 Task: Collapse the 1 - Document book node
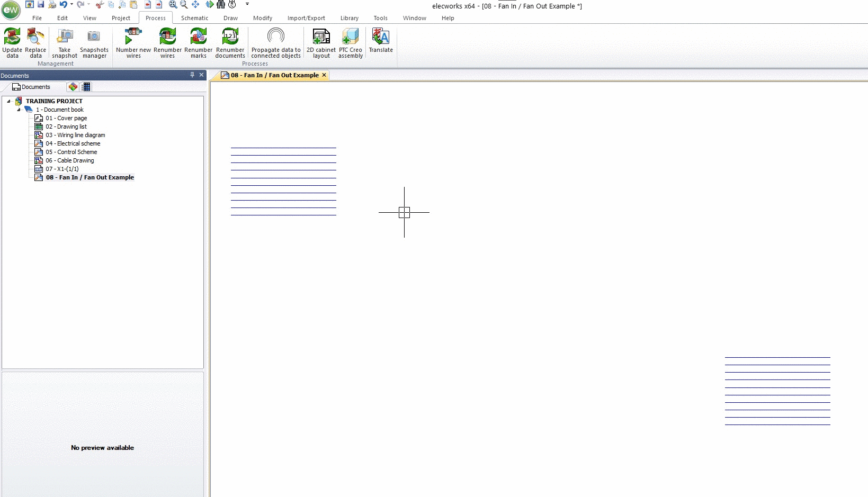(x=19, y=110)
